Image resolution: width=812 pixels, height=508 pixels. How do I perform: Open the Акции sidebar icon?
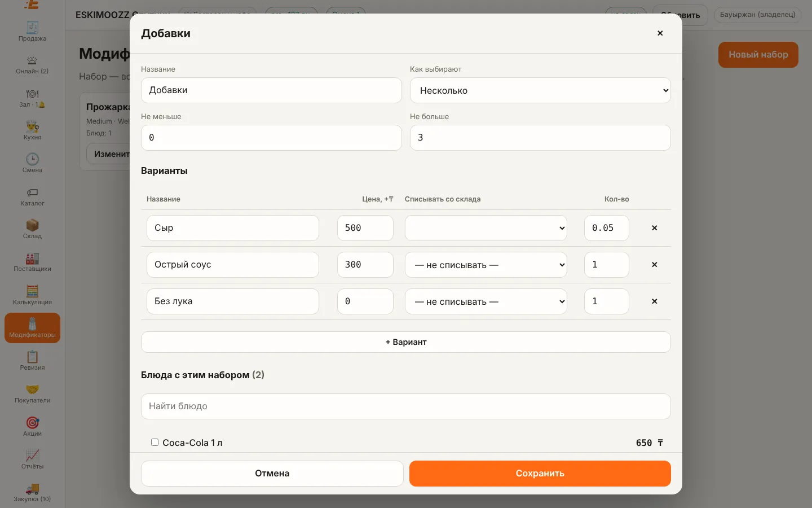(32, 426)
